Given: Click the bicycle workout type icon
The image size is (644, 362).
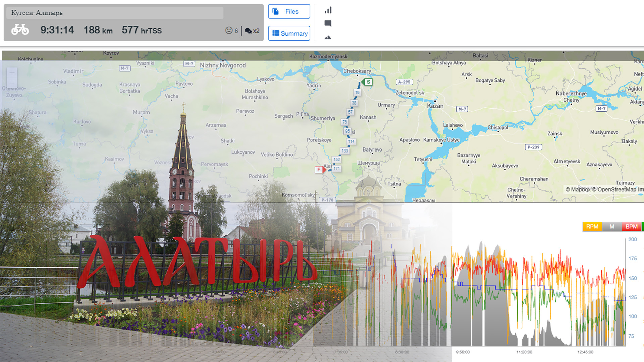Looking at the screenshot, I should (x=20, y=29).
